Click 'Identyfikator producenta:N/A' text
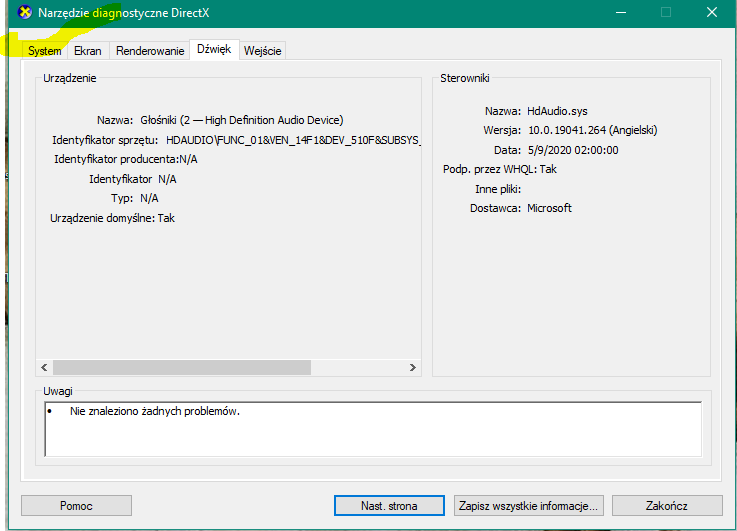 [x=126, y=159]
